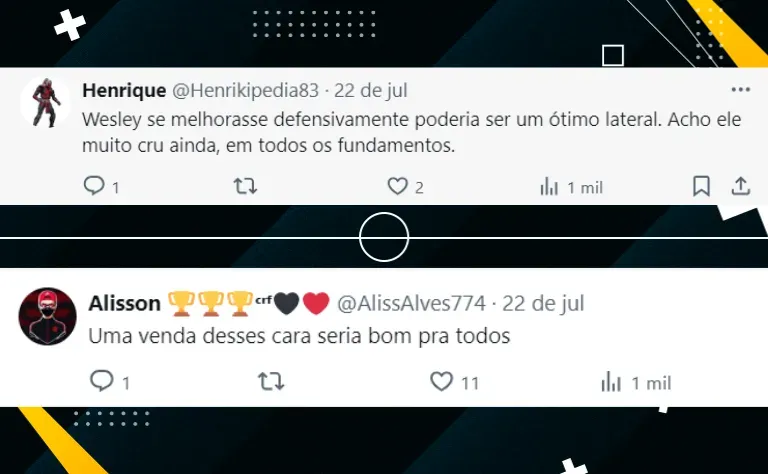
Task: Reply to Henrique's tweet
Action: pos(94,186)
